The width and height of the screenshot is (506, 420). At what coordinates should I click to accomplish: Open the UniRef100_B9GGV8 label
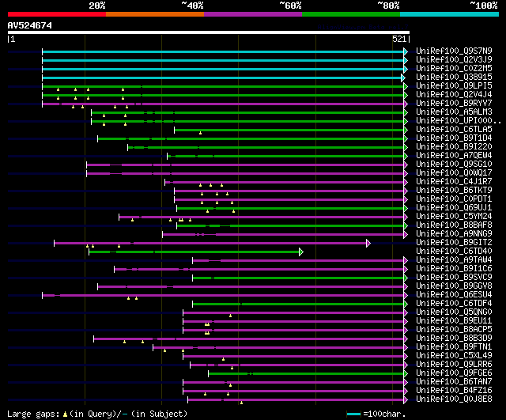[x=454, y=286]
